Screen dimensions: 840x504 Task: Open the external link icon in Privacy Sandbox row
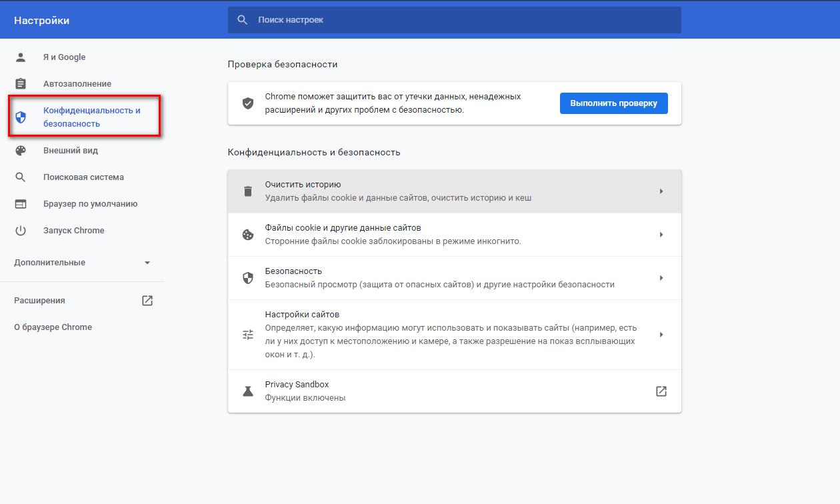pyautogui.click(x=661, y=391)
